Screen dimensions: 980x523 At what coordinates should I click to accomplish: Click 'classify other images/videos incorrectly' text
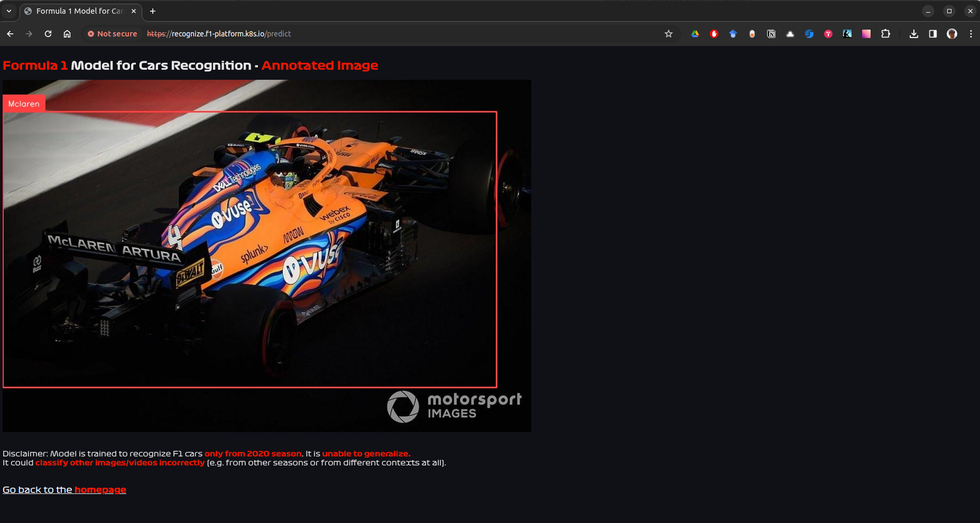(120, 463)
